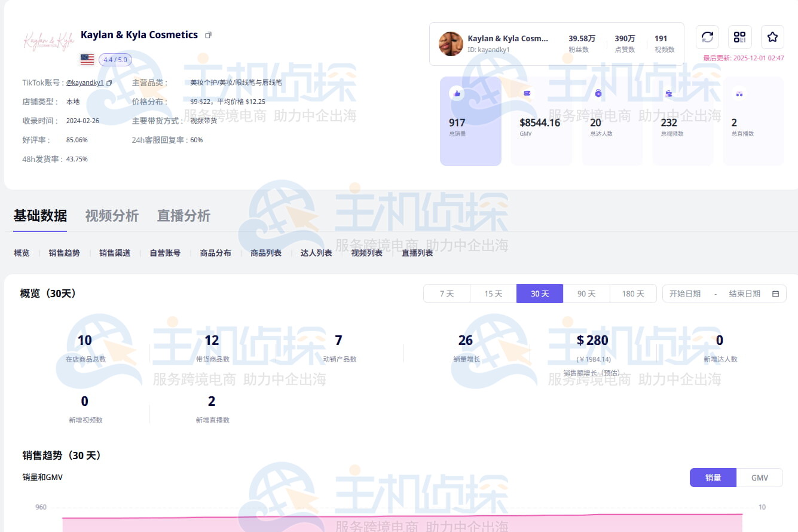The width and height of the screenshot is (798, 532).
Task: Choose the 180 天 period option
Action: click(x=633, y=293)
